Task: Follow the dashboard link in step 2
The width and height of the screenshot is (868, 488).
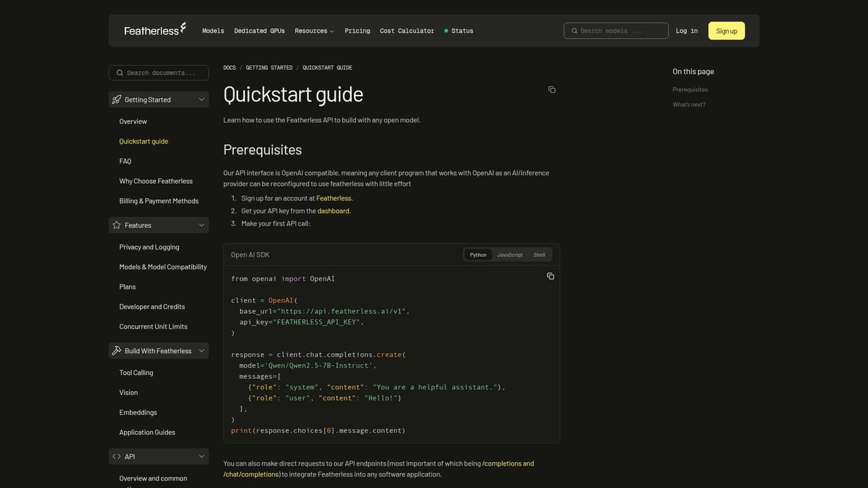Action: [334, 211]
